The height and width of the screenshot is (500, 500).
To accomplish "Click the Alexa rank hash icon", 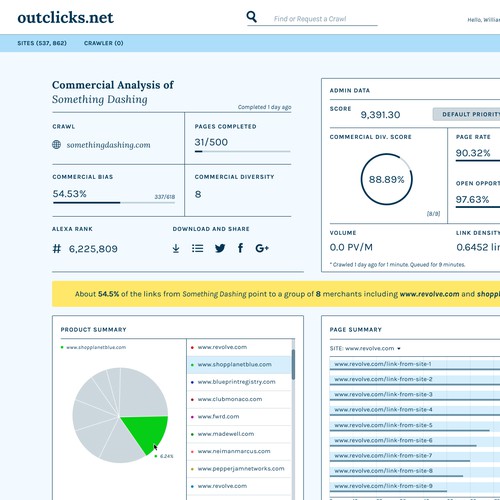I will point(57,249).
